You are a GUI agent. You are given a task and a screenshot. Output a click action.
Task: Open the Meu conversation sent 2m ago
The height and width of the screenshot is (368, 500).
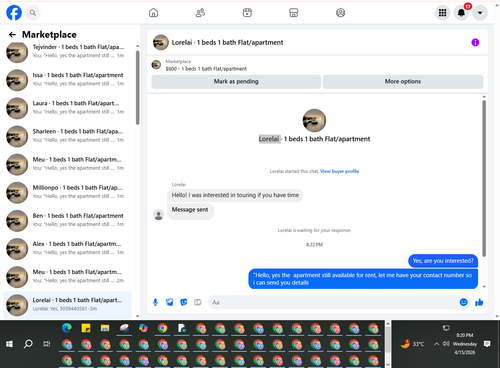point(67,277)
